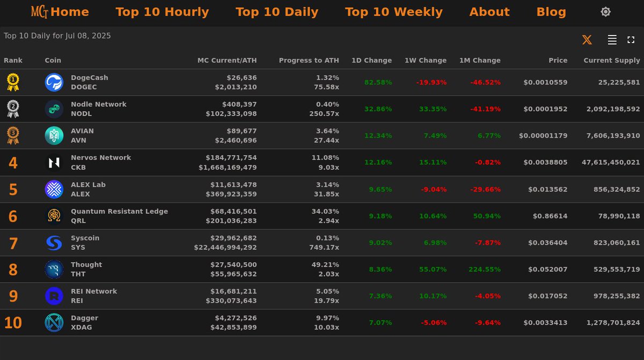Screen dimensions: 644x360
Task: Go to the Home page
Action: (x=70, y=12)
